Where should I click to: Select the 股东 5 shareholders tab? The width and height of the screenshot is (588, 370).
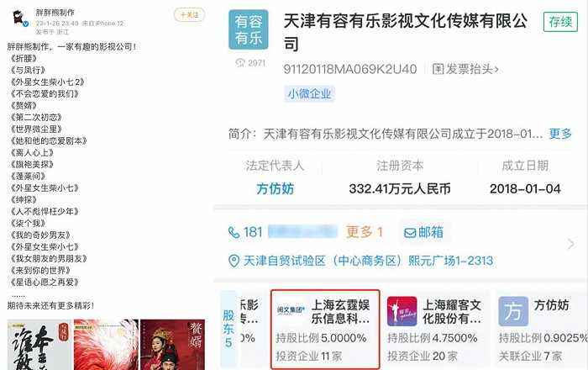(x=228, y=329)
